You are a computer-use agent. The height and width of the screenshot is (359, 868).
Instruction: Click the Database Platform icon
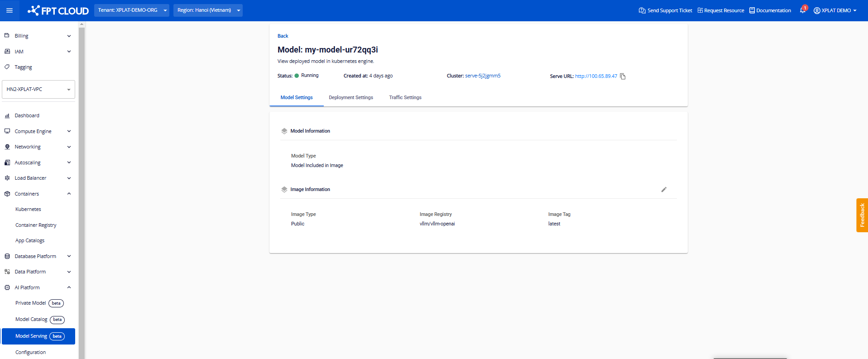pos(7,256)
